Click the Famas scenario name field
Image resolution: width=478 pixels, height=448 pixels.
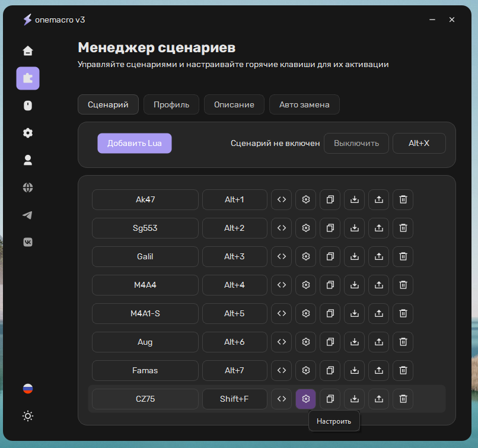coord(145,371)
